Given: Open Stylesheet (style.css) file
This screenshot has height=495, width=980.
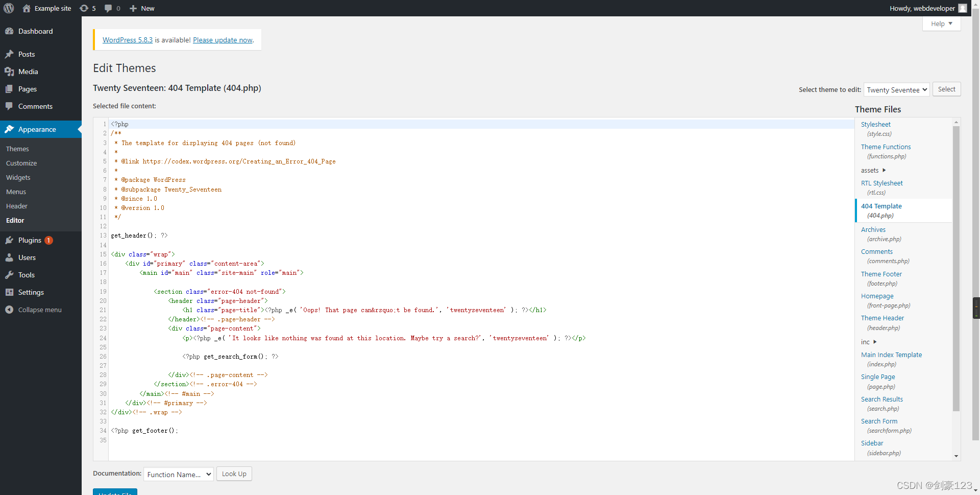Looking at the screenshot, I should (876, 129).
